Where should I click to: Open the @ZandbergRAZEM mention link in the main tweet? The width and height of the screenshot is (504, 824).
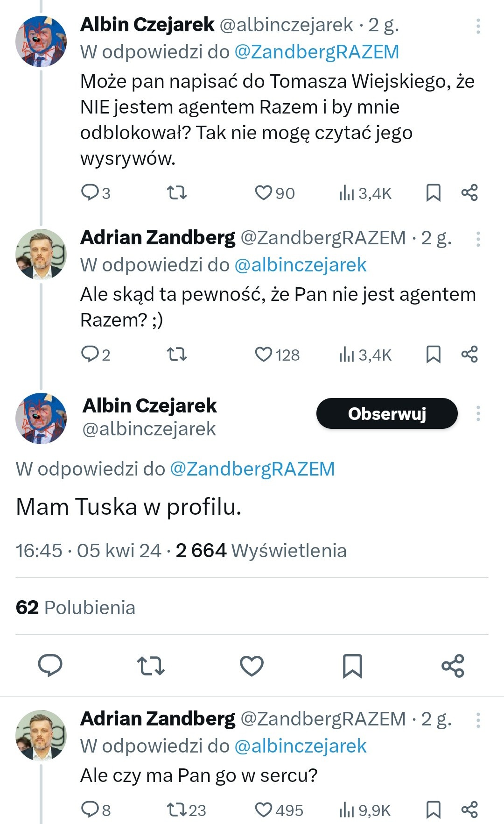[252, 469]
